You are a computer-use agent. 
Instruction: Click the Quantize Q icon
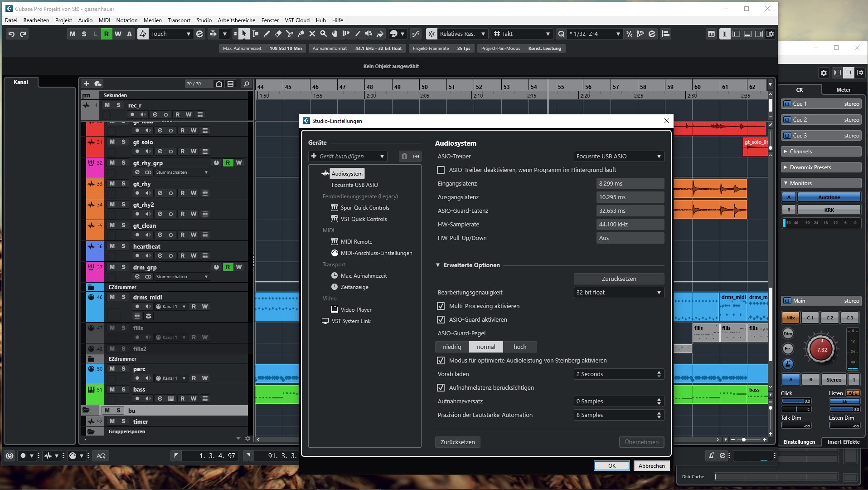click(562, 34)
